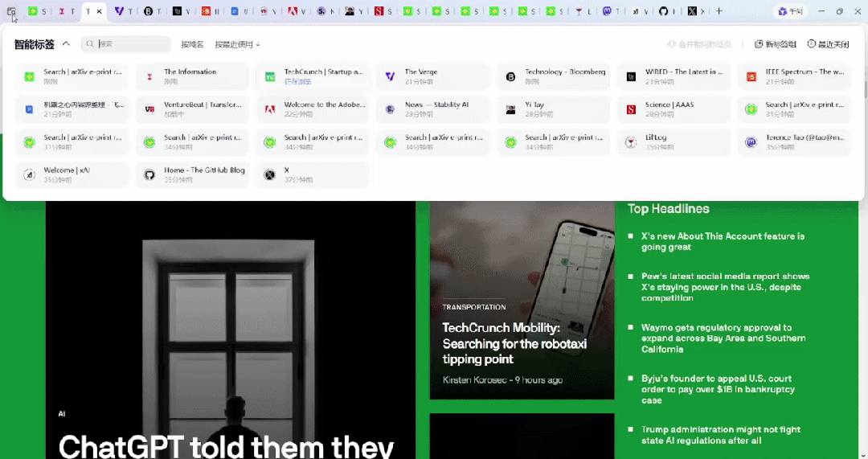Image resolution: width=868 pixels, height=459 pixels.
Task: Click the GitHub favicon tab in tab strip
Action: click(x=663, y=11)
